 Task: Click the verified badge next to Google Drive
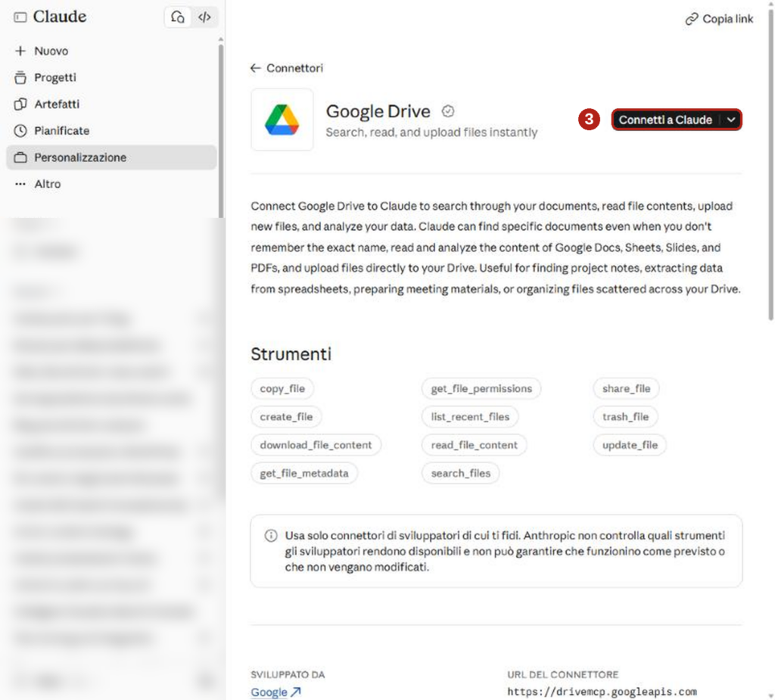(448, 111)
